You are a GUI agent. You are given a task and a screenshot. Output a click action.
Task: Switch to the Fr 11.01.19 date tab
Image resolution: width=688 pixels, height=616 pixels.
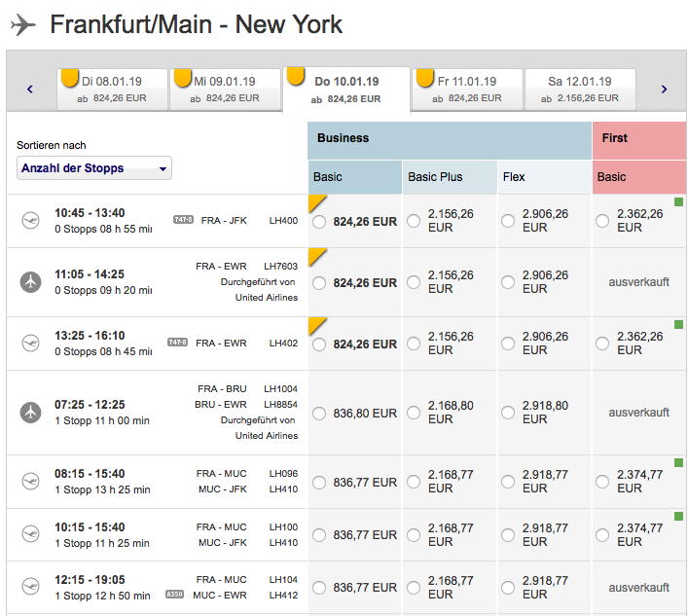(467, 90)
